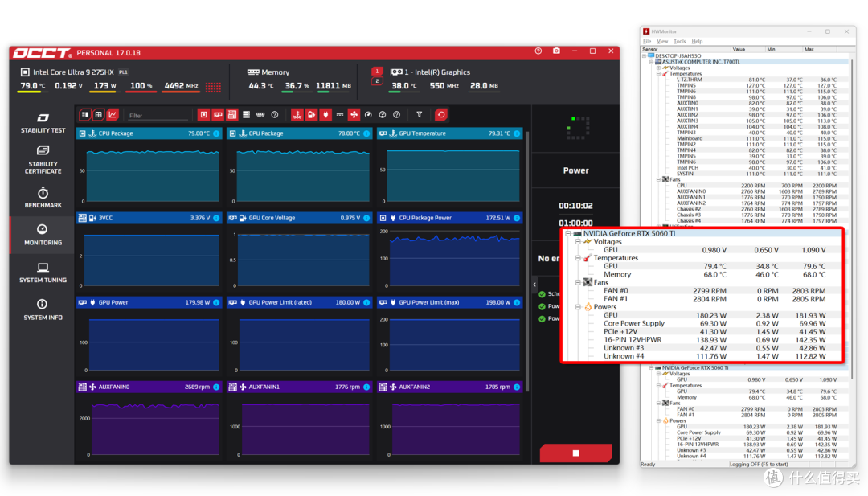Toggle the CPU sensor source filter
The image size is (868, 496).
click(x=203, y=115)
